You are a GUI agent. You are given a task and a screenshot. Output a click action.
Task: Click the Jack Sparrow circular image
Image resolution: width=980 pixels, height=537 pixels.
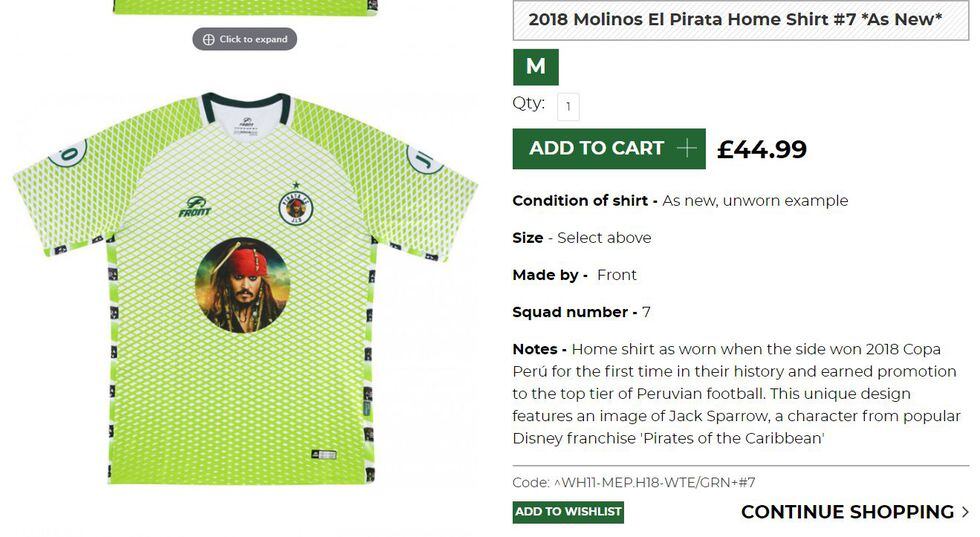tap(242, 285)
